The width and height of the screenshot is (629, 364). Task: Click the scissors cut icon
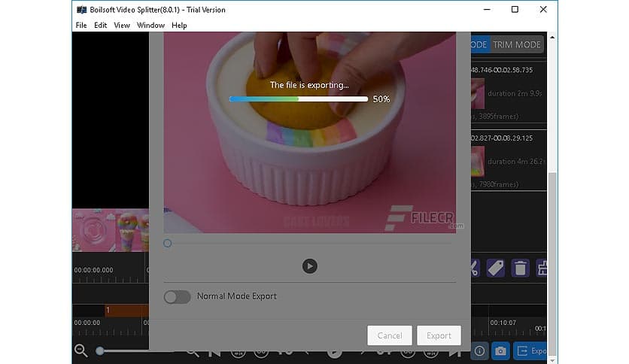(x=475, y=268)
